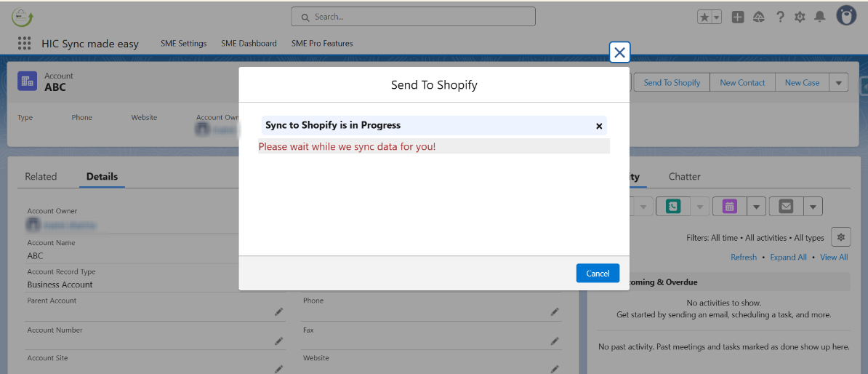Dismiss the Sync in Progress notification
868x374 pixels.
pos(599,126)
